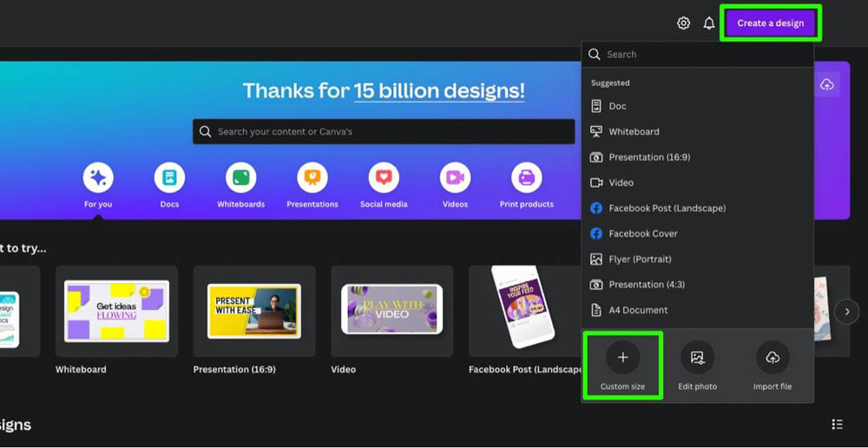Click the Presentation (16:9) label under thumbnail

tap(234, 369)
